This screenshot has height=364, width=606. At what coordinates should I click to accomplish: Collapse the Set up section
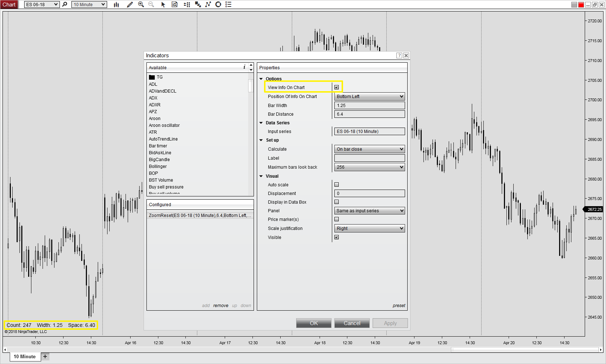[x=261, y=140]
